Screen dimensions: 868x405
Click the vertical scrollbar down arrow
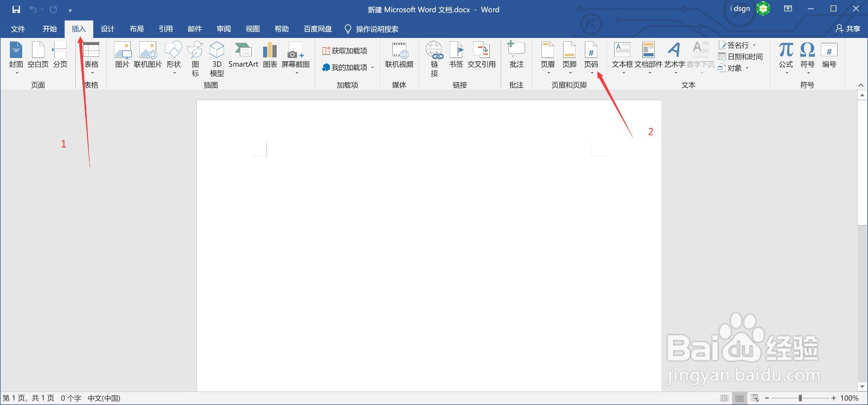point(862,387)
